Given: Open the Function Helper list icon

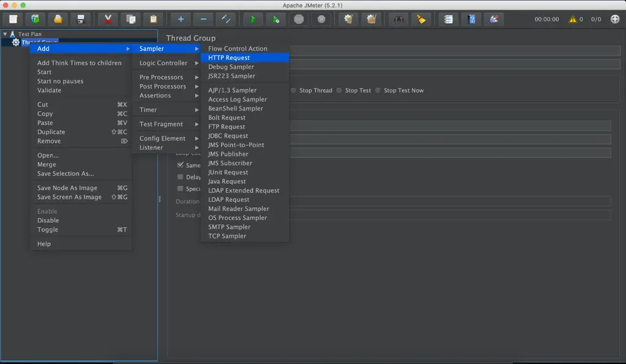Looking at the screenshot, I should click(x=448, y=19).
